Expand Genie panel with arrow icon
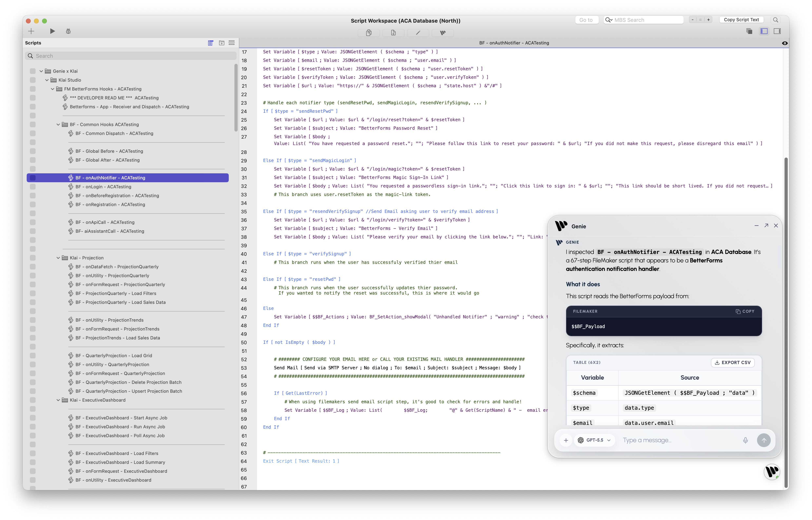812x520 pixels. pos(766,226)
